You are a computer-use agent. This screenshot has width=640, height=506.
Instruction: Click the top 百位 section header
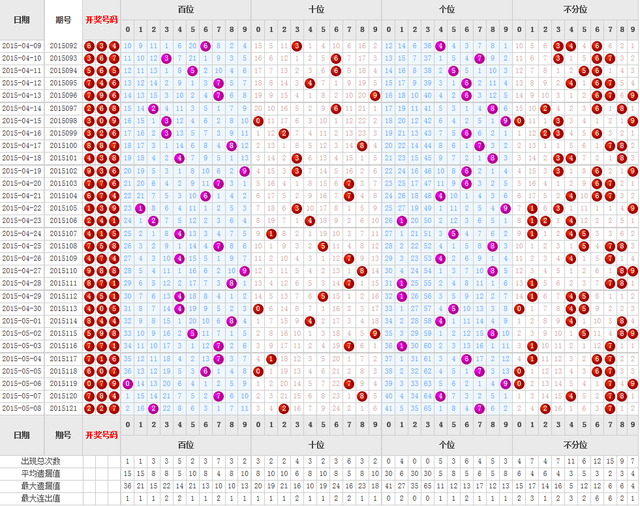click(186, 8)
